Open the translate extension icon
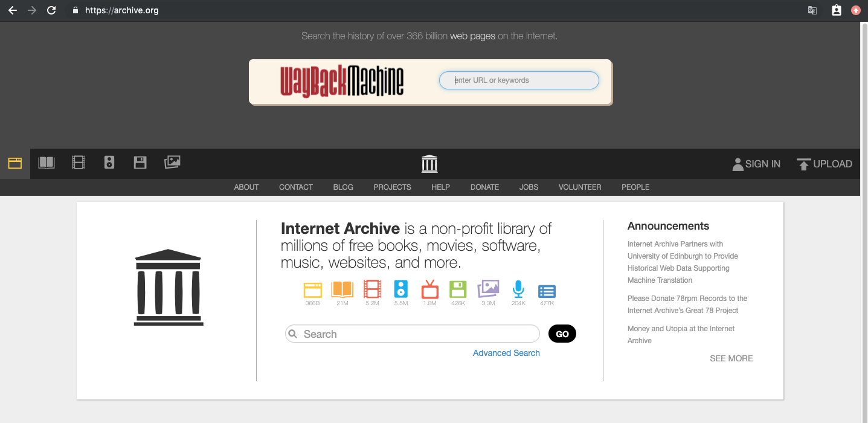 click(x=812, y=10)
